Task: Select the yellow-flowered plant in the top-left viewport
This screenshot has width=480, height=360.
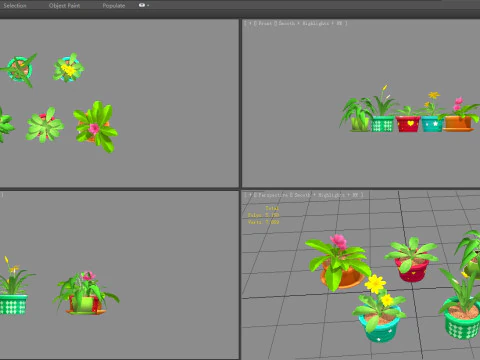Action: pyautogui.click(x=68, y=68)
